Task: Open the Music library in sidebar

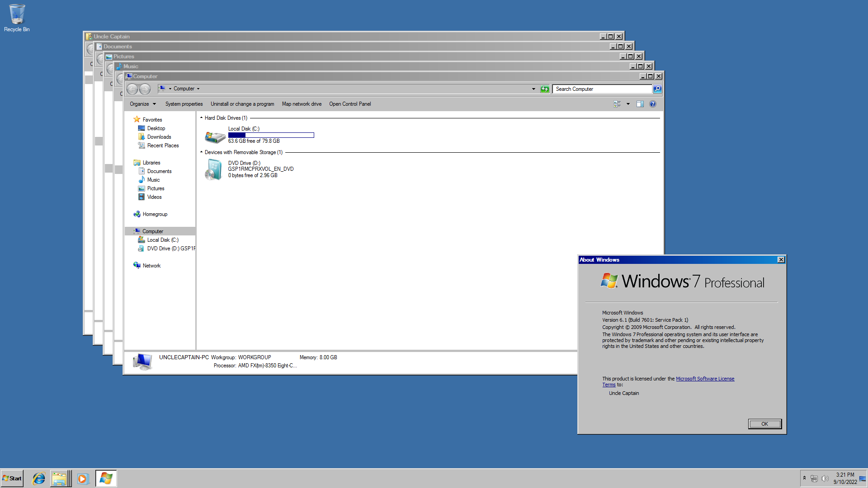Action: tap(153, 179)
